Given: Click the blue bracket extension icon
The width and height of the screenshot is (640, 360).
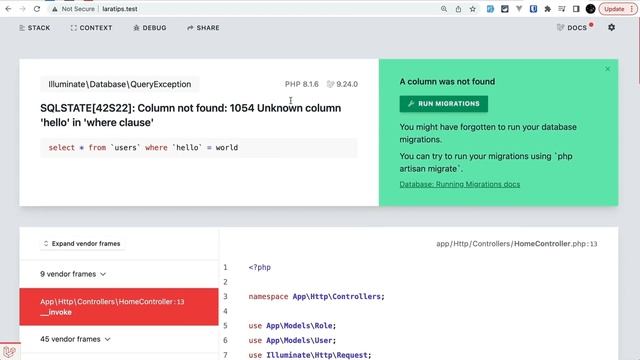Looking at the screenshot, I should point(533,9).
